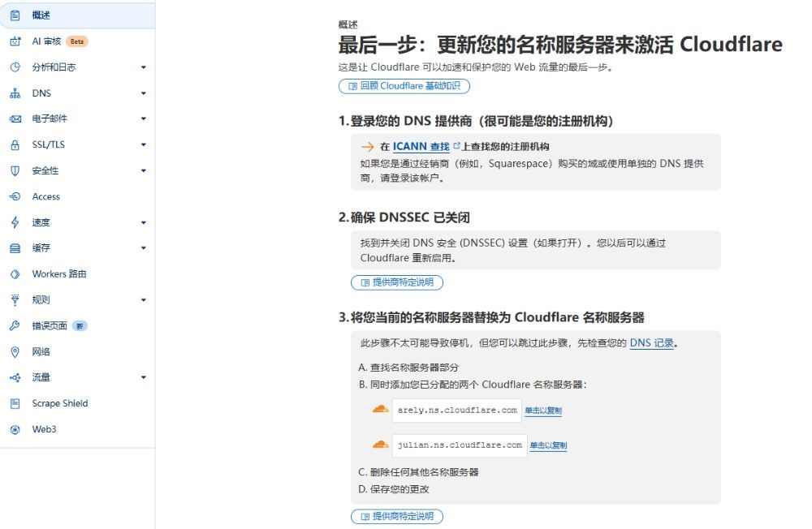Image resolution: width=812 pixels, height=529 pixels.
Task: Open the Scrape Shield sidebar item
Action: coord(77,403)
